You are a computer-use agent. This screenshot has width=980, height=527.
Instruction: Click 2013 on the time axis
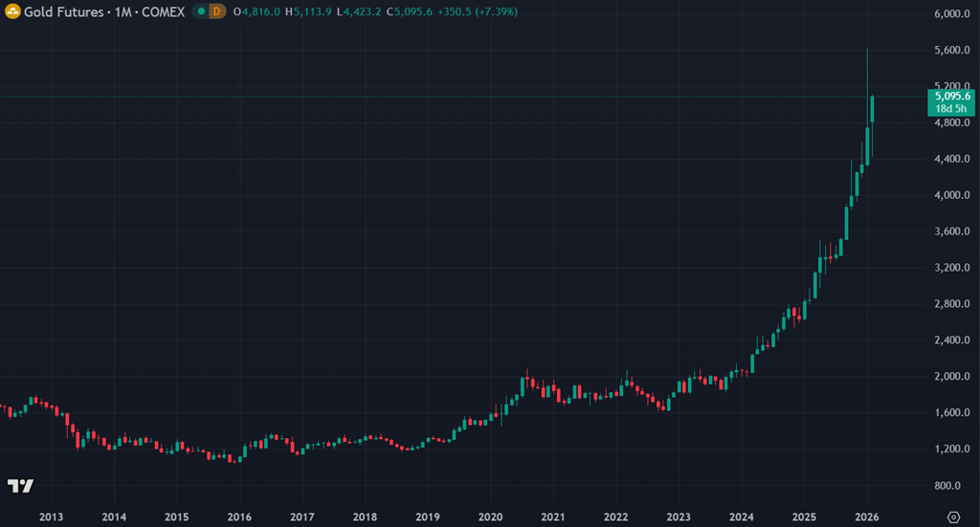[x=51, y=516]
